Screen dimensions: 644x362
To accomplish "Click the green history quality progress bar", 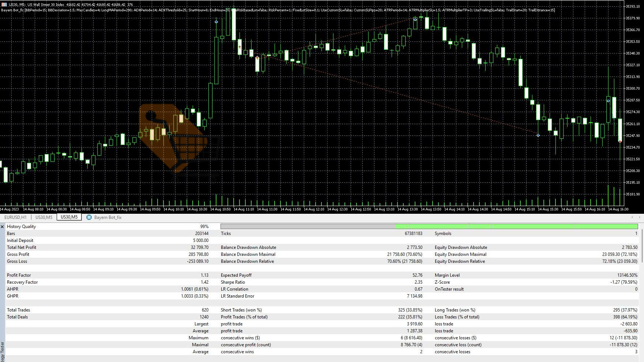I will coord(516,227).
